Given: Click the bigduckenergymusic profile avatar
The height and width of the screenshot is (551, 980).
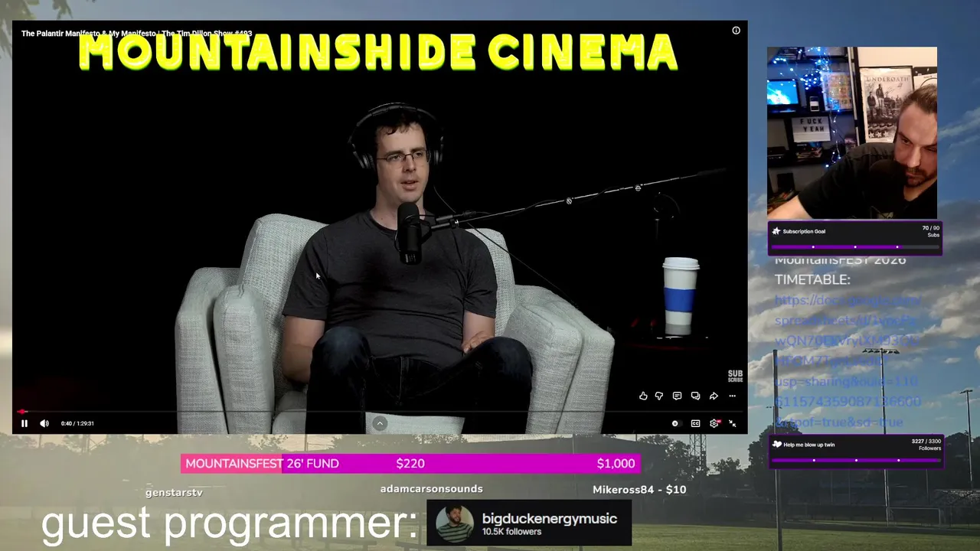Looking at the screenshot, I should tap(455, 524).
